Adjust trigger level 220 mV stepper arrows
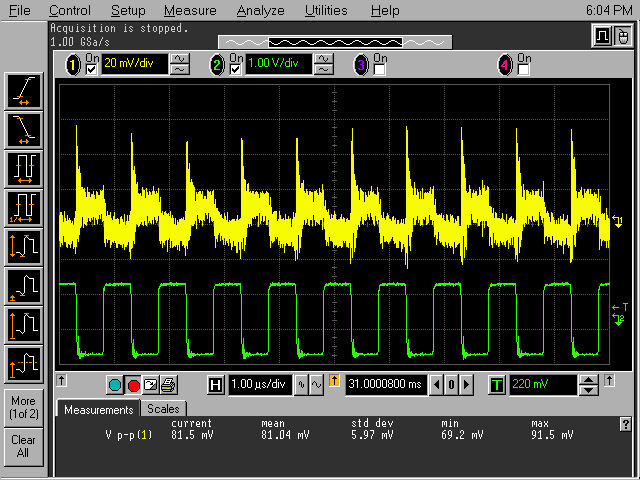The height and width of the screenshot is (480, 640). tap(589, 385)
